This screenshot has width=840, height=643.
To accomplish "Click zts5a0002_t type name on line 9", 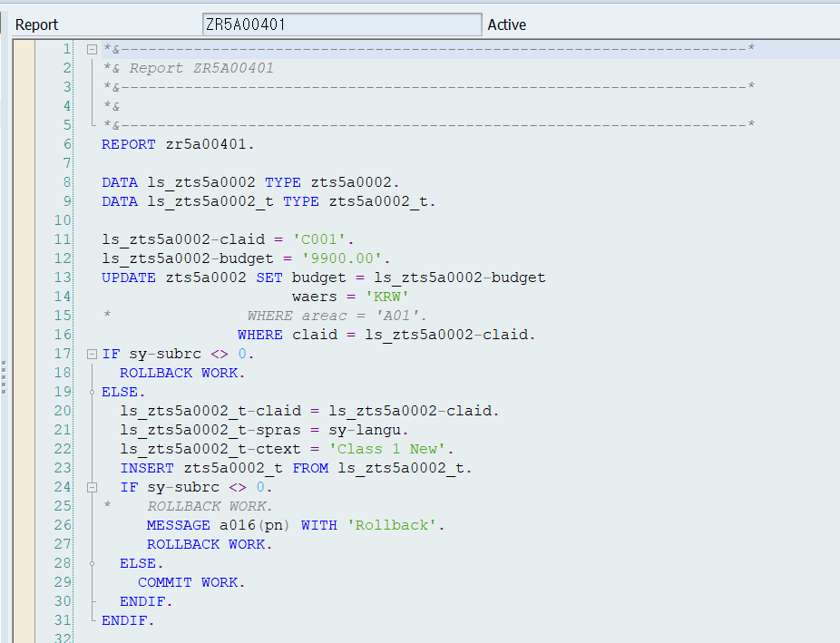I will click(377, 201).
